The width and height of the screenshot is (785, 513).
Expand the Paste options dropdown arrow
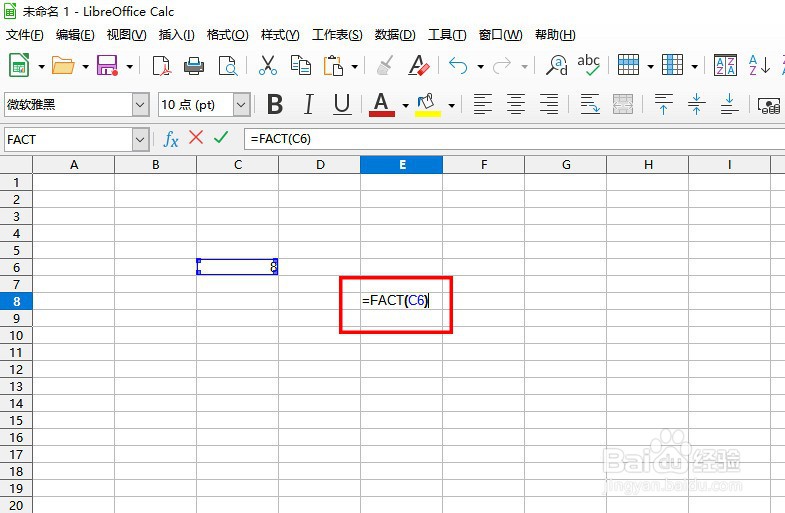pos(354,66)
